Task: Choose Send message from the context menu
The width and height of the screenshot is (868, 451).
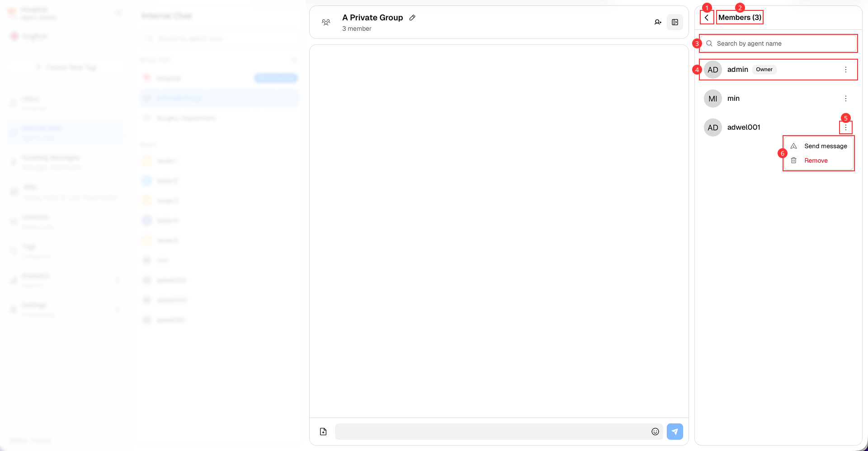Action: click(x=825, y=146)
